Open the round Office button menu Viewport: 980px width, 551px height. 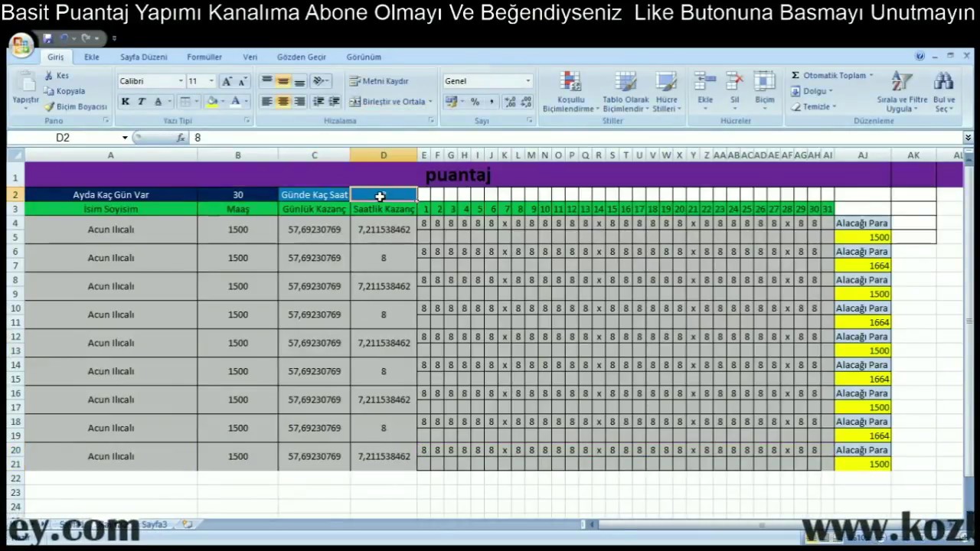click(x=21, y=45)
